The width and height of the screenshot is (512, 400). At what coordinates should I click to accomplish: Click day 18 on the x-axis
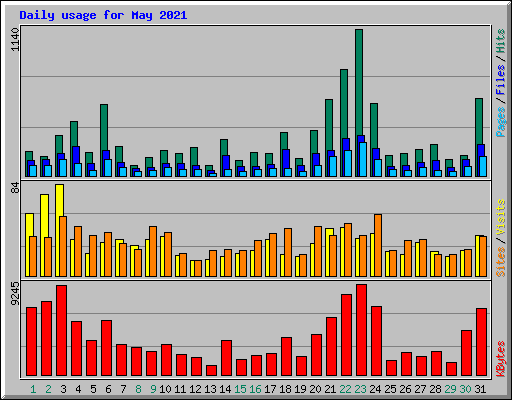pyautogui.click(x=285, y=389)
